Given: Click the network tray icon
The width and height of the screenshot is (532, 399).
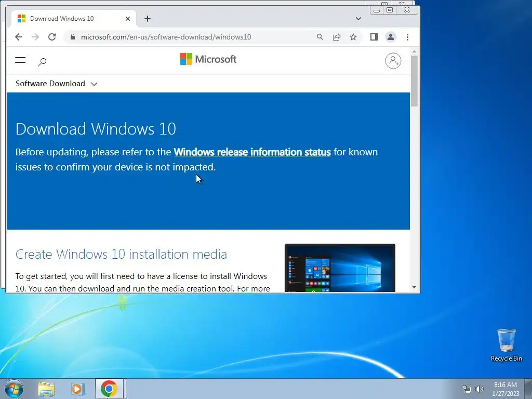Looking at the screenshot, I should tap(467, 389).
